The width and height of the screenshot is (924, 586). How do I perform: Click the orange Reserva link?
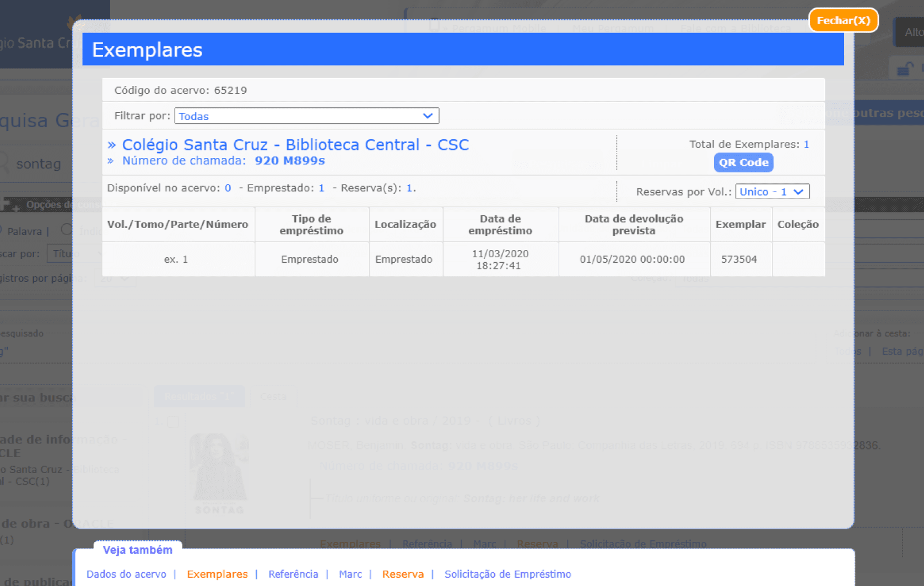pyautogui.click(x=403, y=574)
